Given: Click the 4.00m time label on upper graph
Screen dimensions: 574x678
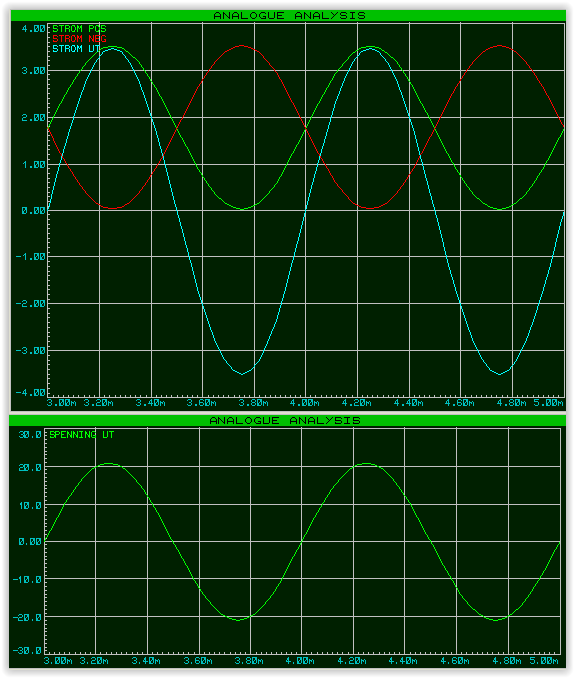Looking at the screenshot, I should pos(305,403).
